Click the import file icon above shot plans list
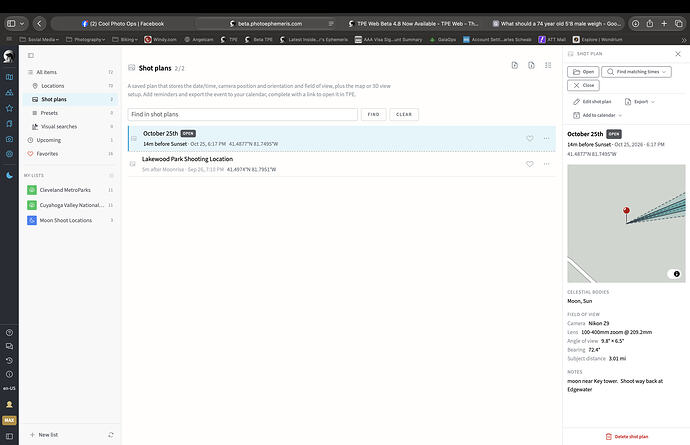 tap(514, 66)
